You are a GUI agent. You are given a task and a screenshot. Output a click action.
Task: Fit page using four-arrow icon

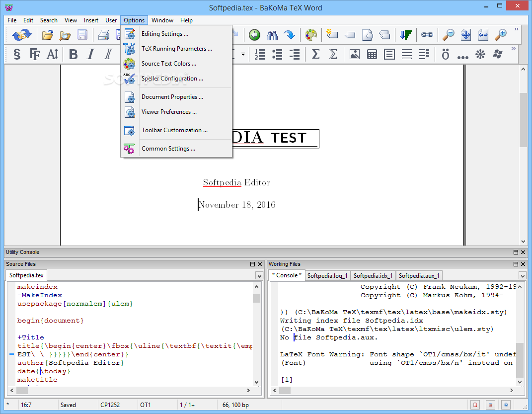(x=466, y=35)
